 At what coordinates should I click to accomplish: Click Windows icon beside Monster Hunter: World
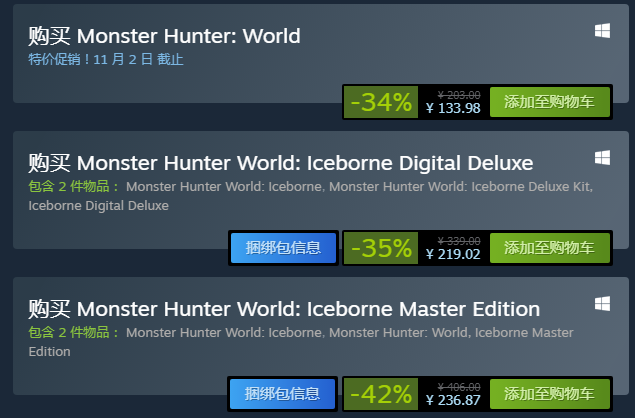602,31
